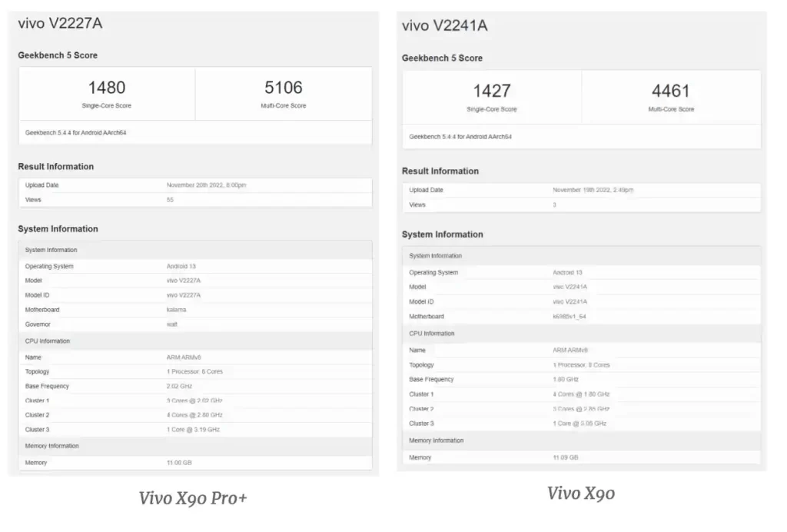
Task: Click the kalama motherboard value
Action: tap(176, 310)
